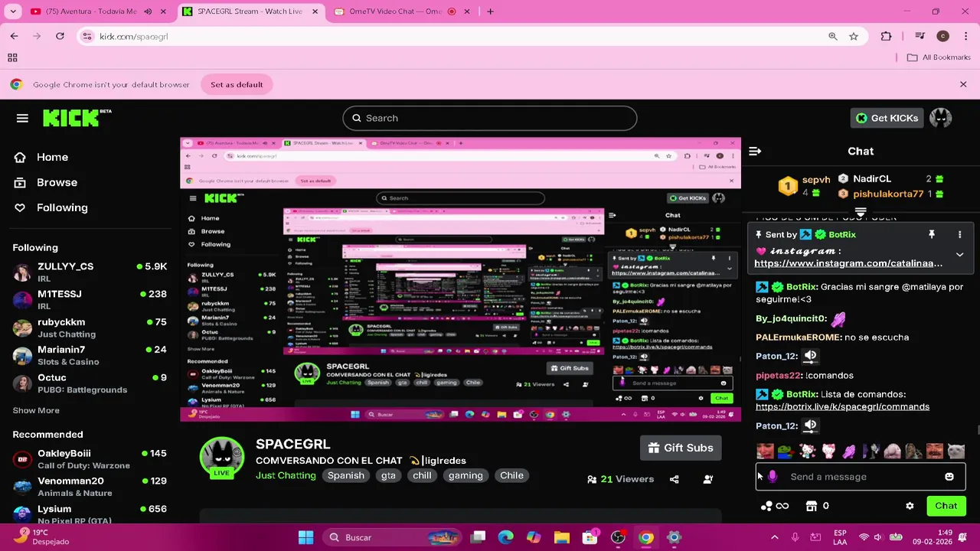Image resolution: width=980 pixels, height=551 pixels.
Task: Click the KICK logo
Action: coord(77,118)
